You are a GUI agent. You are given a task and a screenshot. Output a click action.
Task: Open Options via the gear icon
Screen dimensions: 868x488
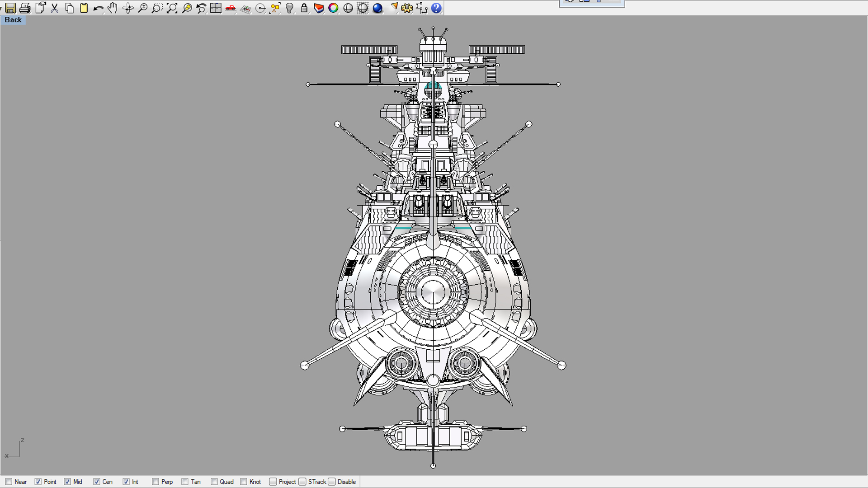[407, 8]
